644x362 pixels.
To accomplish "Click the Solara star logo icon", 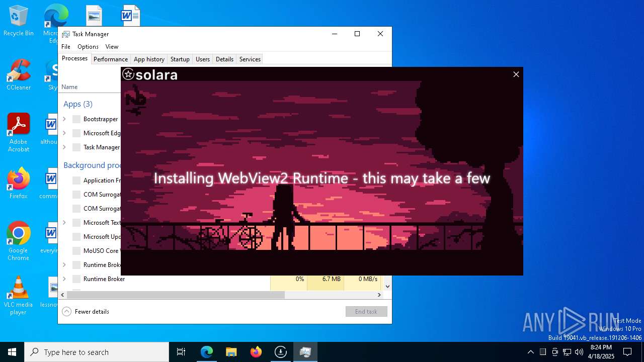I will 128,74.
